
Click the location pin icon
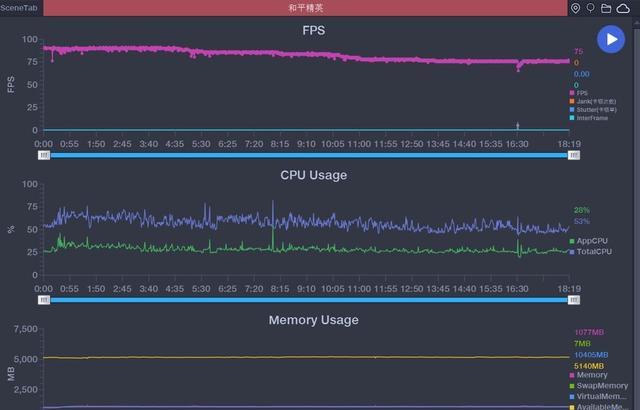(x=575, y=8)
